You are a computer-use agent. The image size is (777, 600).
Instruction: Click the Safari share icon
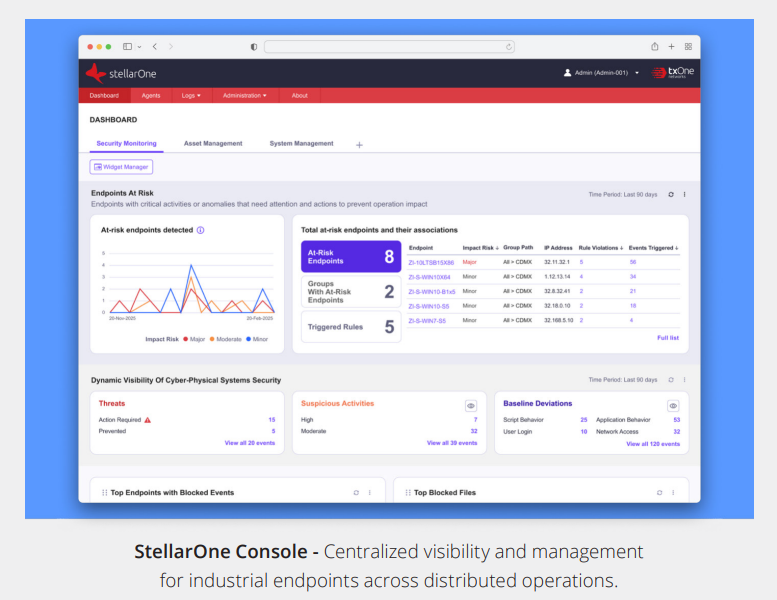coord(655,46)
